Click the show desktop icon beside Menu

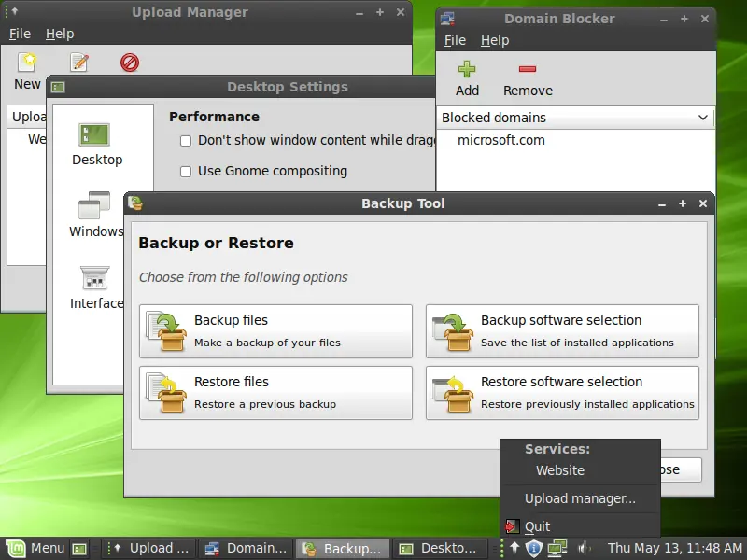[79, 549]
